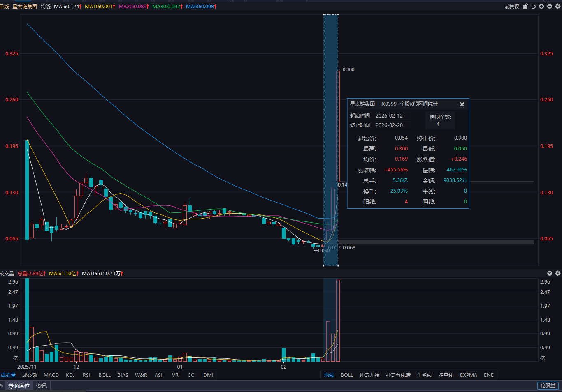
Task: Click the MA20:0.089 moving average label
Action: pos(134,7)
